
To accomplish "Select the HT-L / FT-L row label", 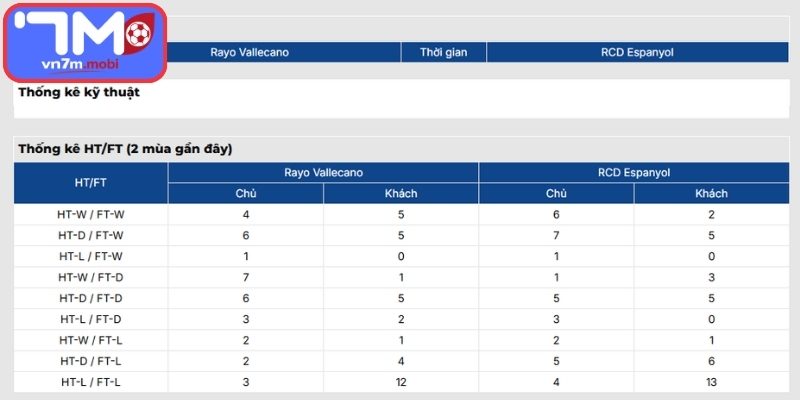I will (x=91, y=382).
